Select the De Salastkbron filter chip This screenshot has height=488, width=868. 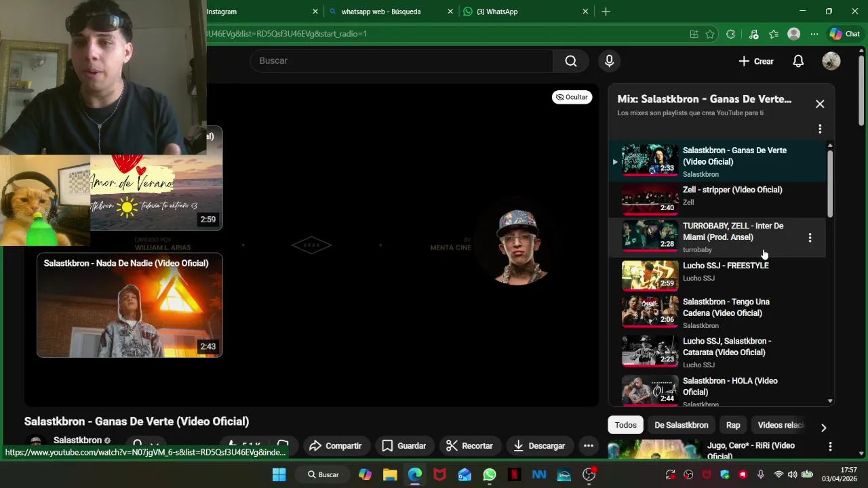(682, 425)
